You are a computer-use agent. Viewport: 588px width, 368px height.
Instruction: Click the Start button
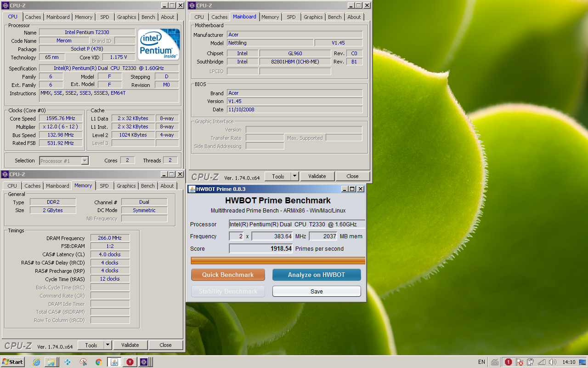(13, 362)
